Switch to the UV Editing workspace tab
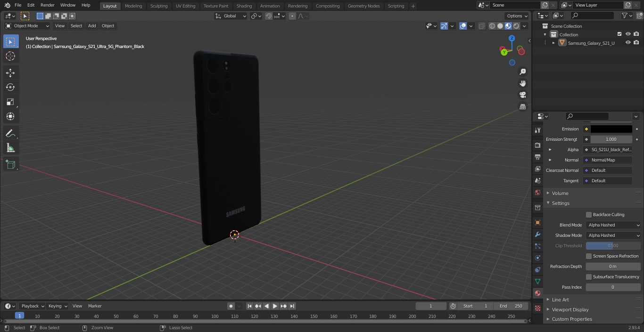The image size is (644, 332). (185, 6)
